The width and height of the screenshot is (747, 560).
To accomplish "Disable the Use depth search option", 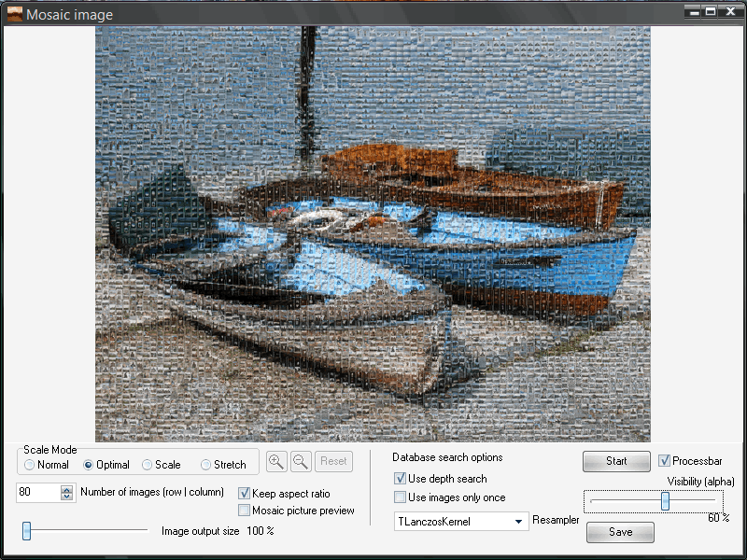I will tap(401, 479).
